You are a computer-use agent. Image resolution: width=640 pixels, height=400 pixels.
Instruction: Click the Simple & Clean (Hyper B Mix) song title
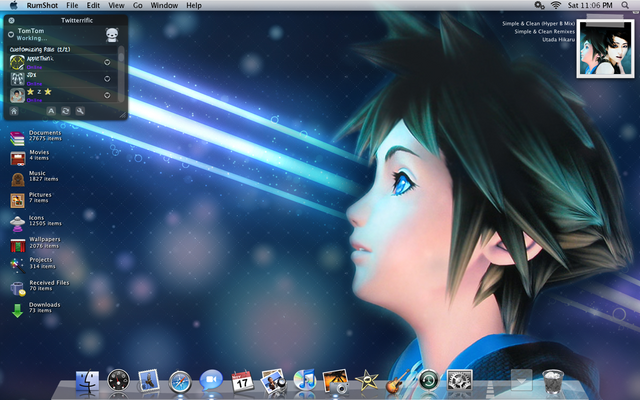[x=538, y=24]
